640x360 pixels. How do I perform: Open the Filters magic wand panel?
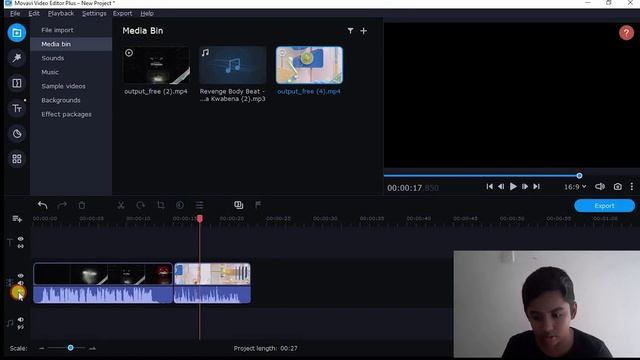(17, 58)
